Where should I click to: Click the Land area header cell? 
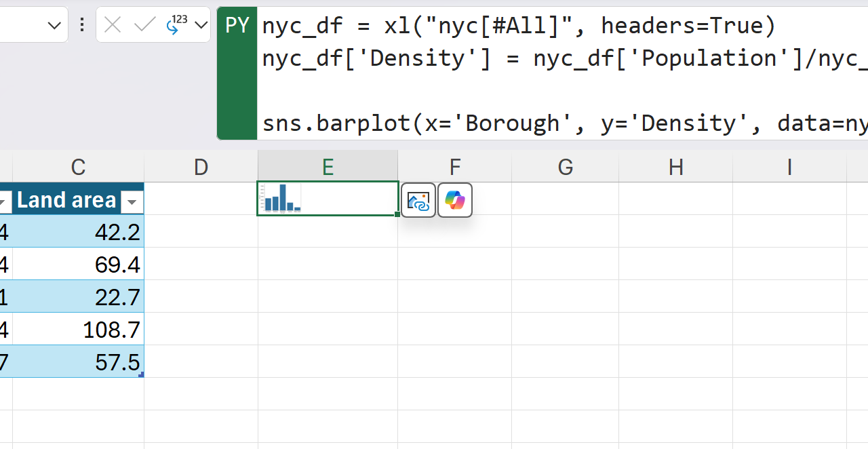click(78, 199)
